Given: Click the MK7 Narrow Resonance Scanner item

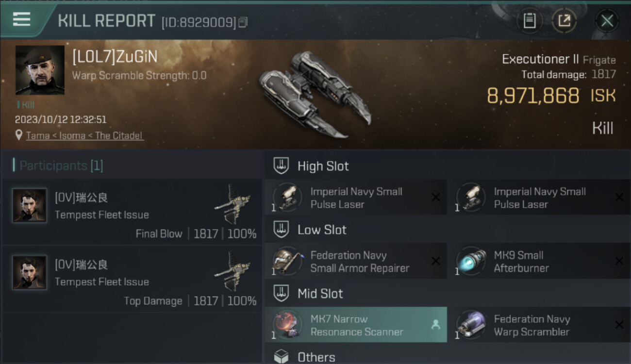Looking at the screenshot, I should click(x=356, y=325).
